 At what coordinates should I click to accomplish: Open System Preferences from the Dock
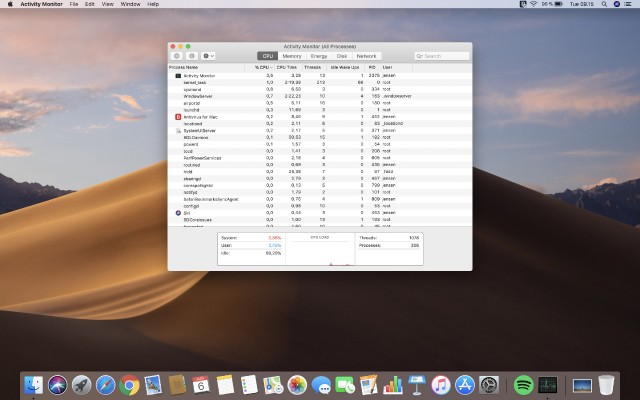tap(489, 385)
